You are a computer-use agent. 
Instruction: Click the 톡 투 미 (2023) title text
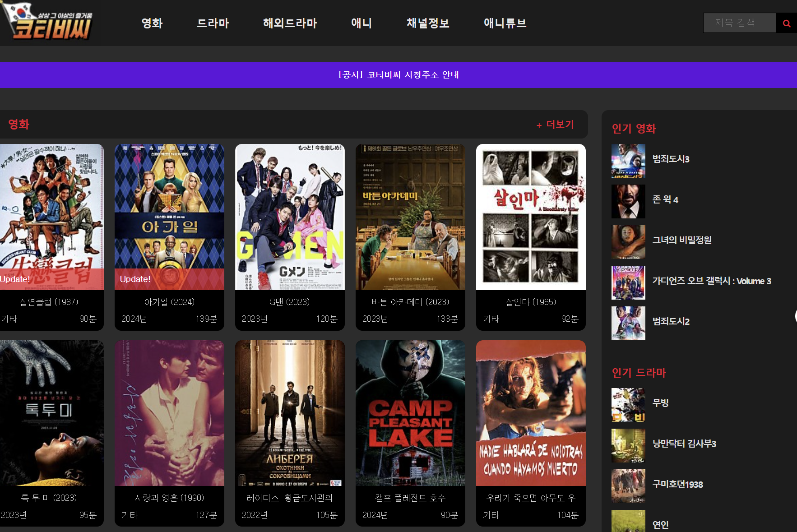tap(49, 498)
